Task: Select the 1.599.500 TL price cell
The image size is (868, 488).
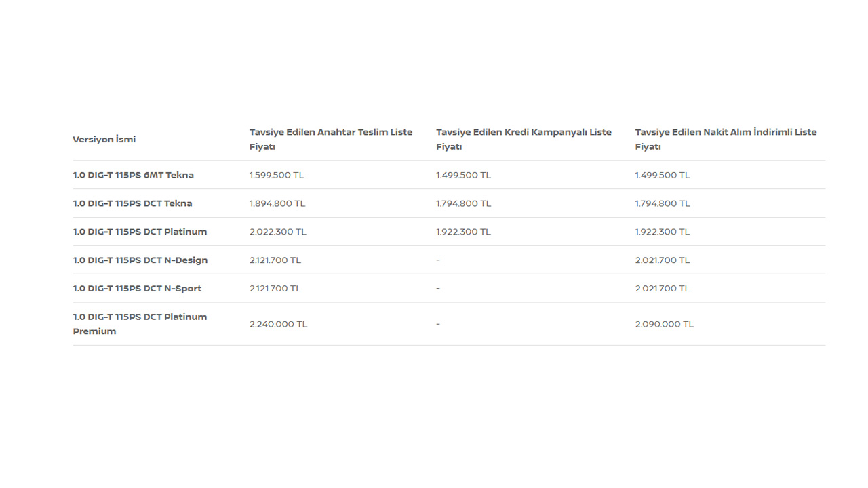Action: coord(277,175)
